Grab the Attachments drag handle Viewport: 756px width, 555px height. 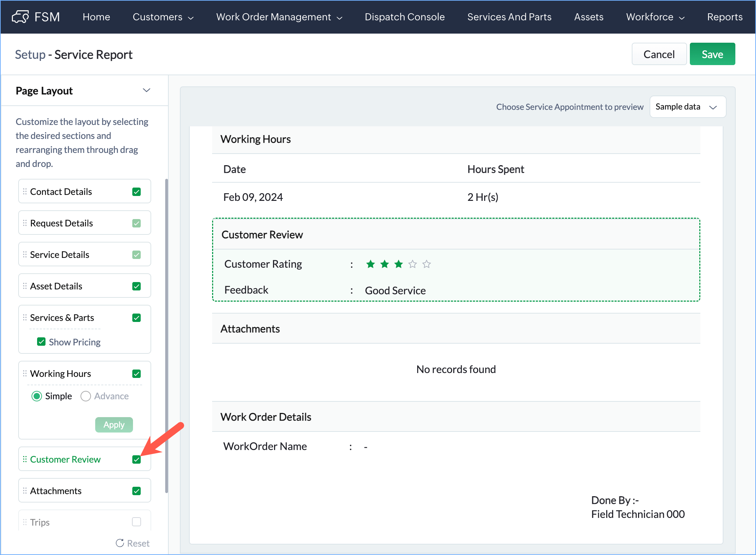25,491
